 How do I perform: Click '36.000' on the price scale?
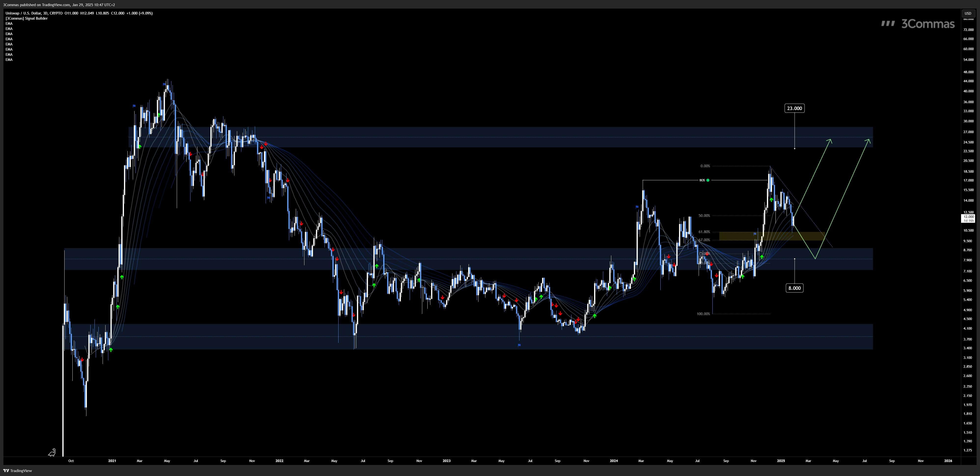(968, 102)
